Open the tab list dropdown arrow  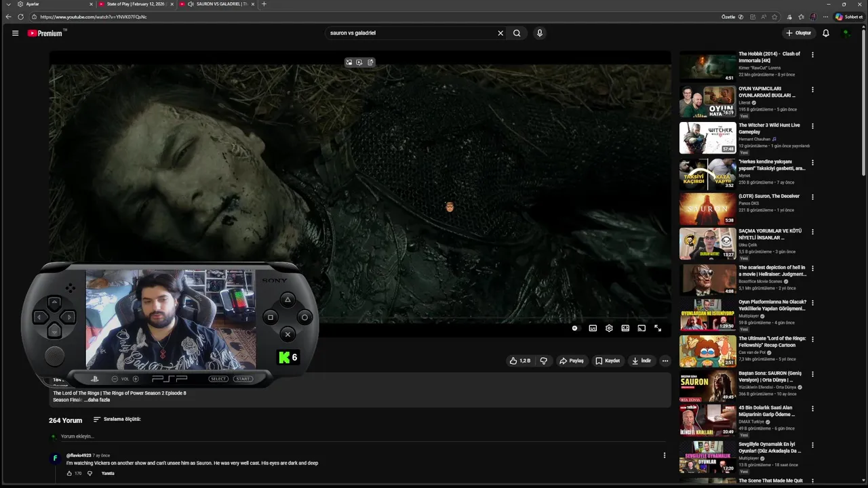point(8,4)
